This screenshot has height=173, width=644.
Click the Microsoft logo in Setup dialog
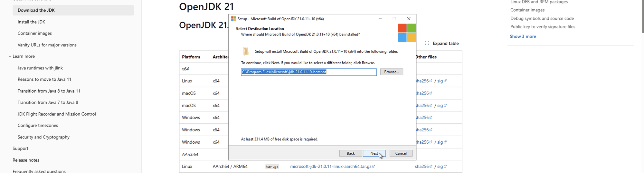[407, 33]
